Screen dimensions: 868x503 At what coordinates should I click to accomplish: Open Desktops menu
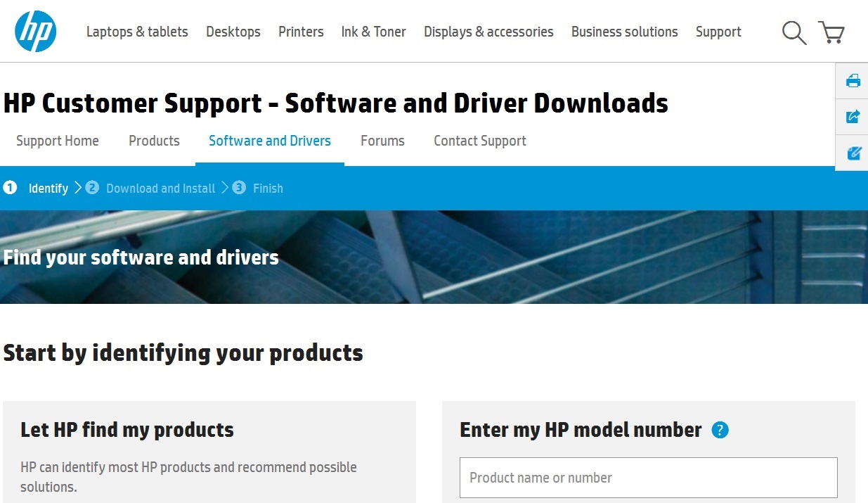tap(233, 32)
